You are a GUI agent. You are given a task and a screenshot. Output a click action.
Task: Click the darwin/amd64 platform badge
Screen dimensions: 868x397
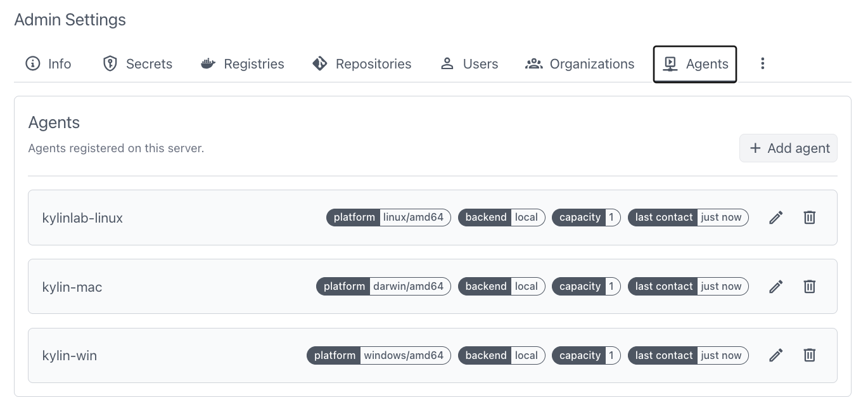[383, 287]
